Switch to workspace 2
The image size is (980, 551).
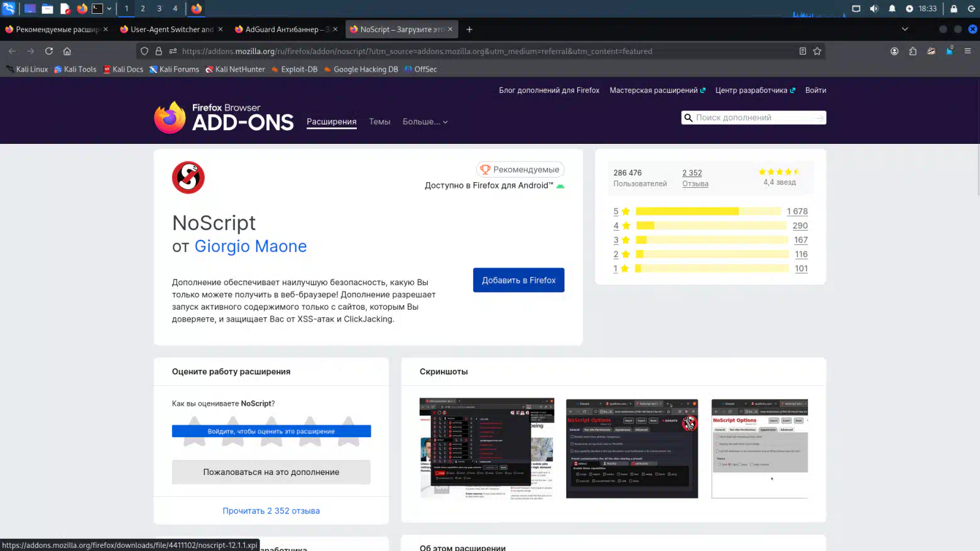pos(143,9)
